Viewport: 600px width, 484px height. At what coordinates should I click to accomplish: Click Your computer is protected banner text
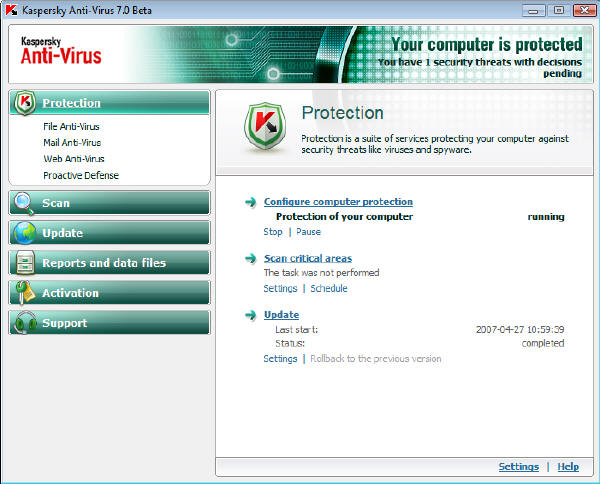click(486, 44)
